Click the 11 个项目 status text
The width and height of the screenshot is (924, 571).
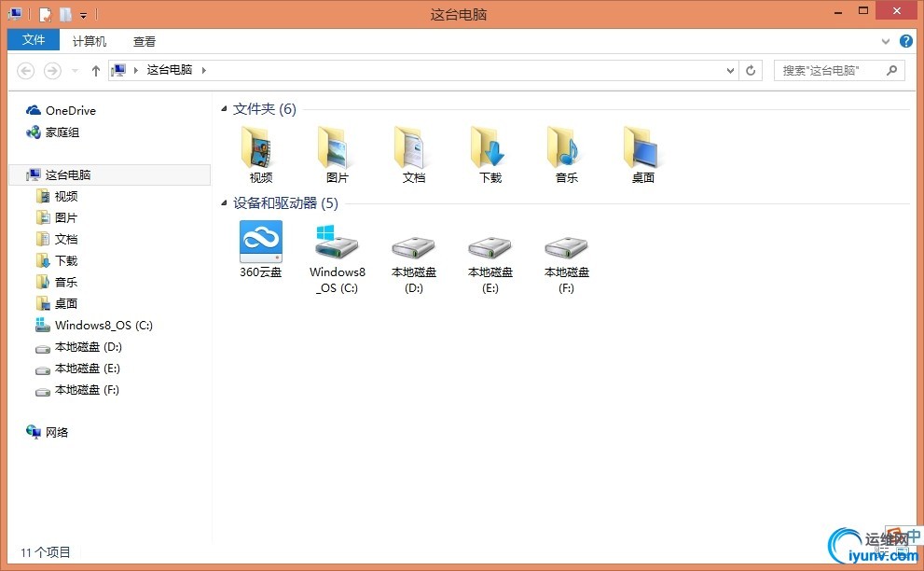(x=46, y=552)
